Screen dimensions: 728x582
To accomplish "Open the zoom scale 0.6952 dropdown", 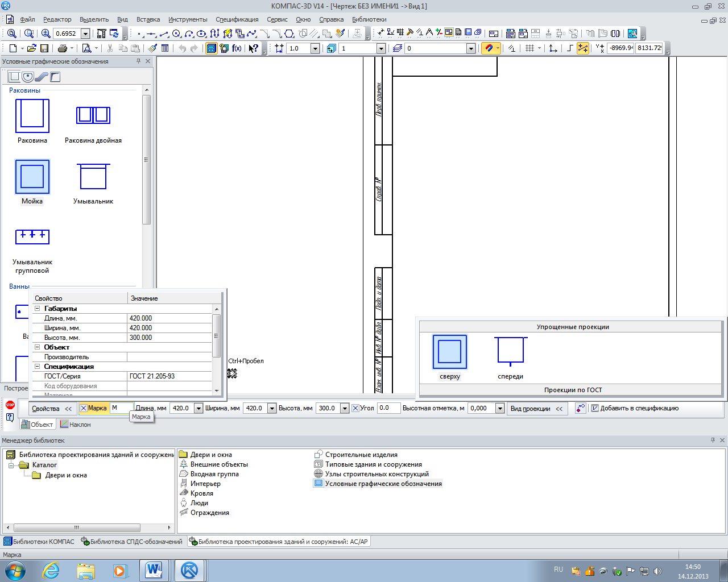I will pos(85,34).
